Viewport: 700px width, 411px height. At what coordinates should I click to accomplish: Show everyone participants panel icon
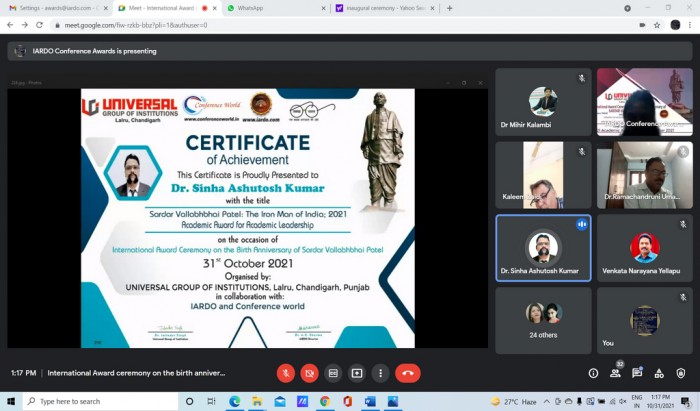point(615,373)
